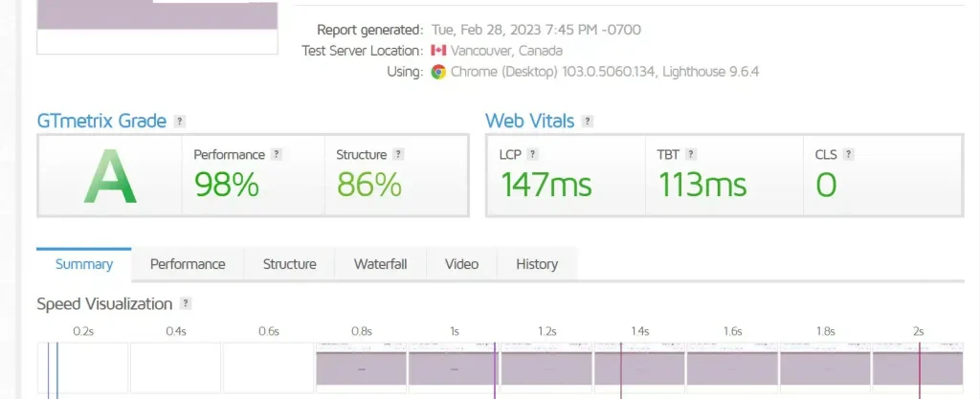This screenshot has width=980, height=399.
Task: Click the Speed Visualization help icon
Action: [186, 304]
